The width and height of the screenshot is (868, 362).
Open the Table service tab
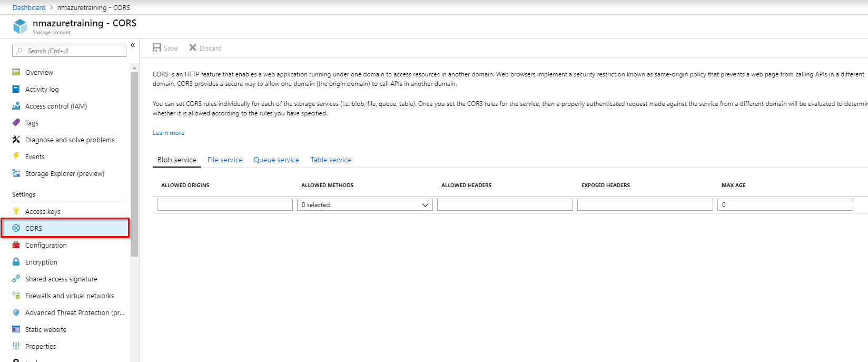(x=331, y=160)
